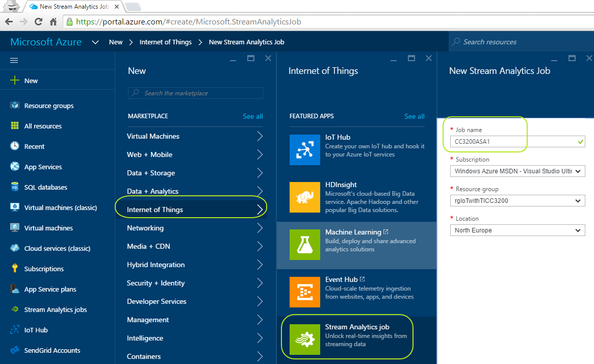This screenshot has width=594, height=364.
Task: Select the IoT Hub featured app tile icon
Action: click(x=305, y=150)
